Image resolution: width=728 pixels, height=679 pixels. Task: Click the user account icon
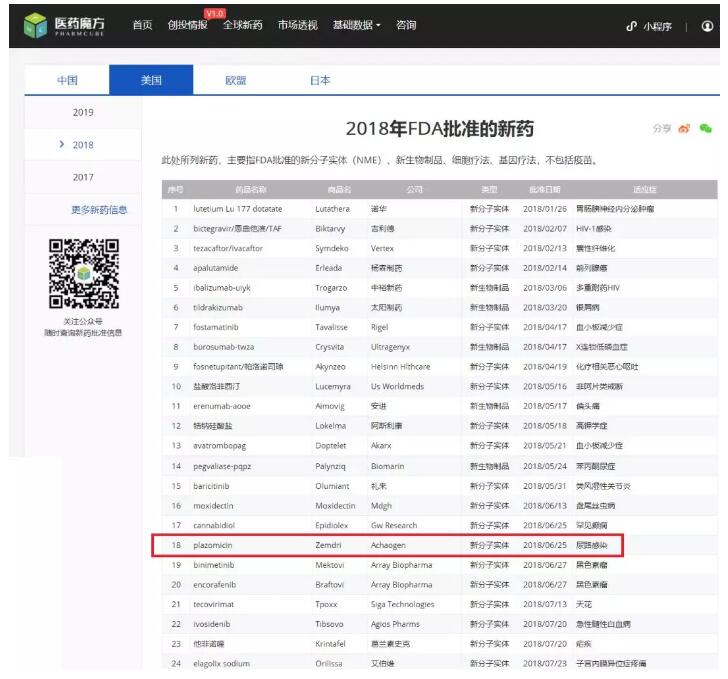pyautogui.click(x=708, y=27)
